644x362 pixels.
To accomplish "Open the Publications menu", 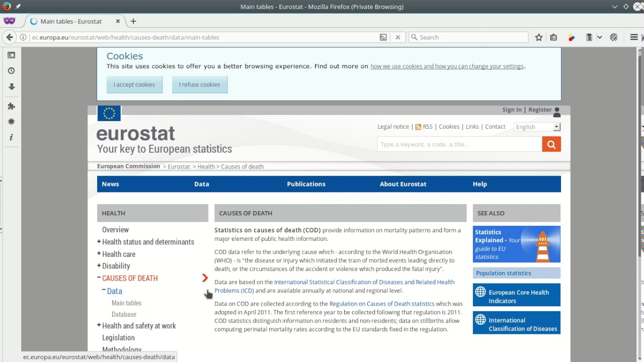I will coord(306,184).
